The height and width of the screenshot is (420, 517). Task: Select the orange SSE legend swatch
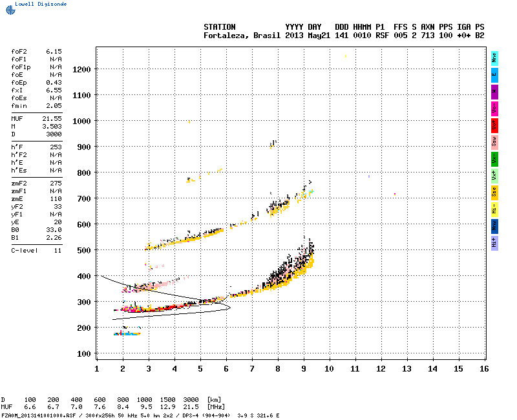494,193
